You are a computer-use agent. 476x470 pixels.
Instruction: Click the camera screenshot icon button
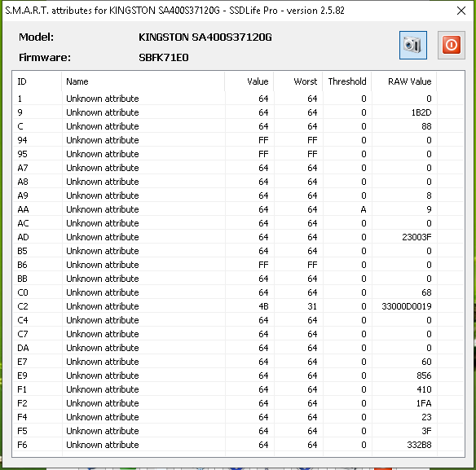(x=413, y=46)
